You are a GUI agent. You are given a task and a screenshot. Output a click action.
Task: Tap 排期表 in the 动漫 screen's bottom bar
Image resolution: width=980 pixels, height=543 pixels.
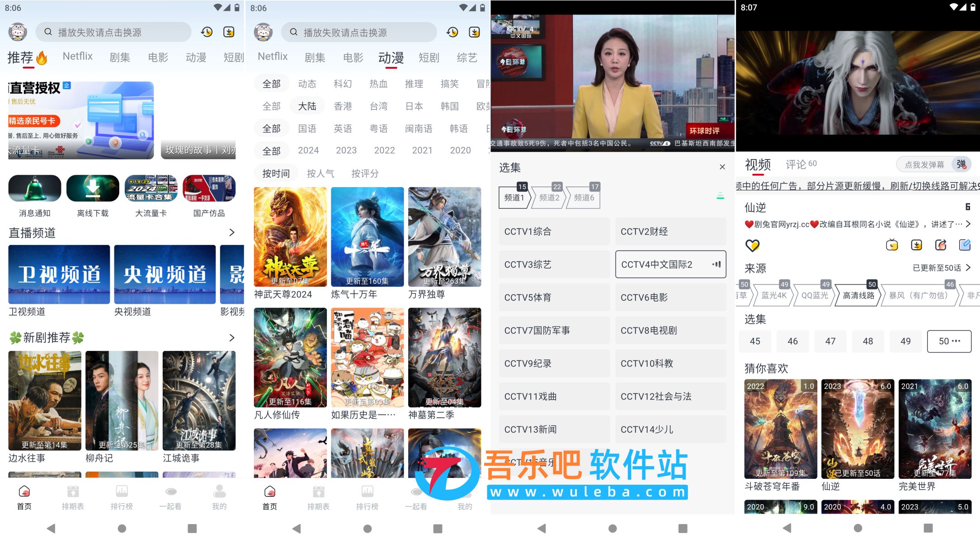[318, 498]
